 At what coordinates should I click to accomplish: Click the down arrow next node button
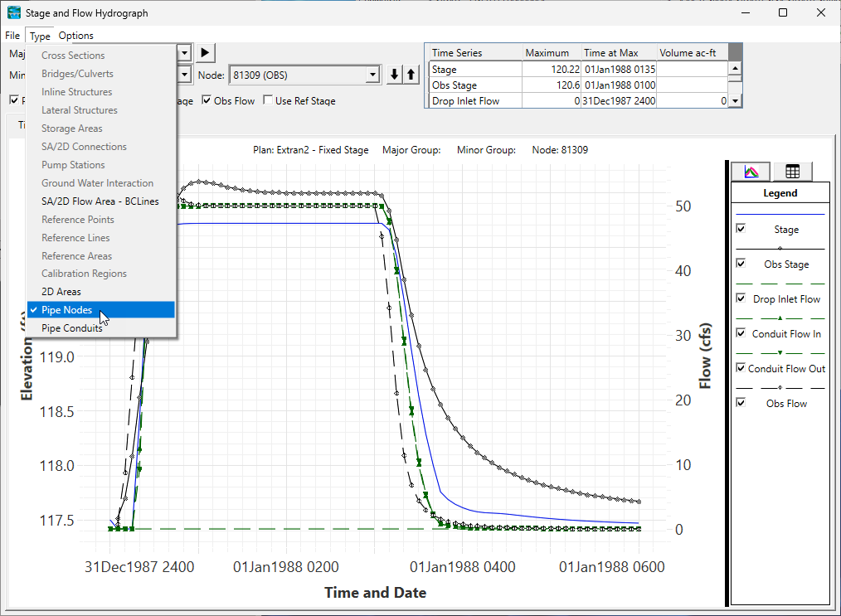396,75
